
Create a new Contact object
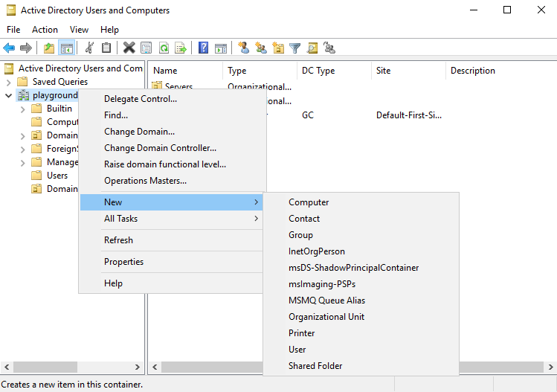coord(361,219)
